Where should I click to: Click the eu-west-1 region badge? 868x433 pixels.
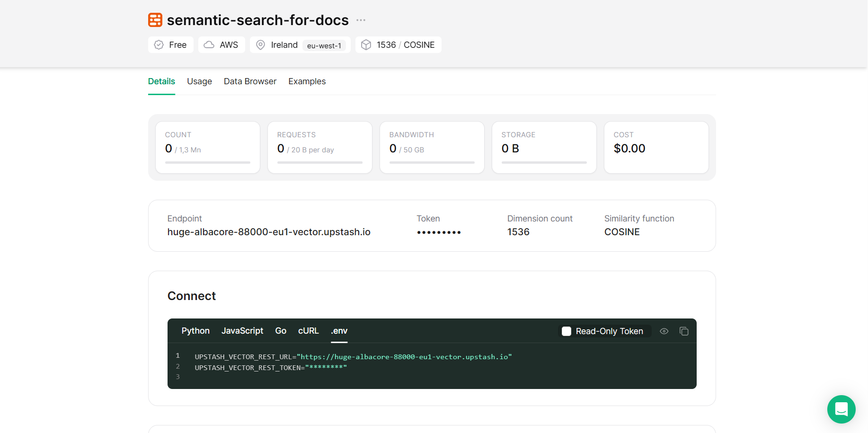click(x=324, y=45)
